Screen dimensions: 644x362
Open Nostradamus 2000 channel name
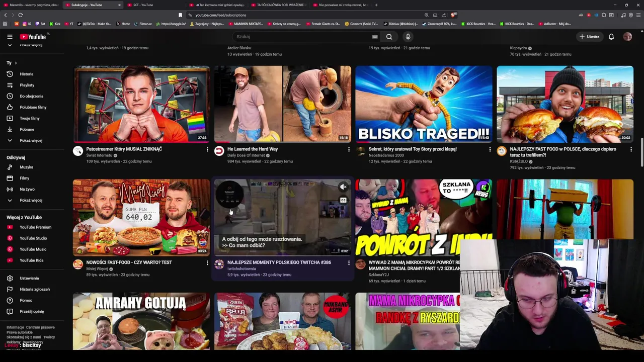(x=386, y=155)
